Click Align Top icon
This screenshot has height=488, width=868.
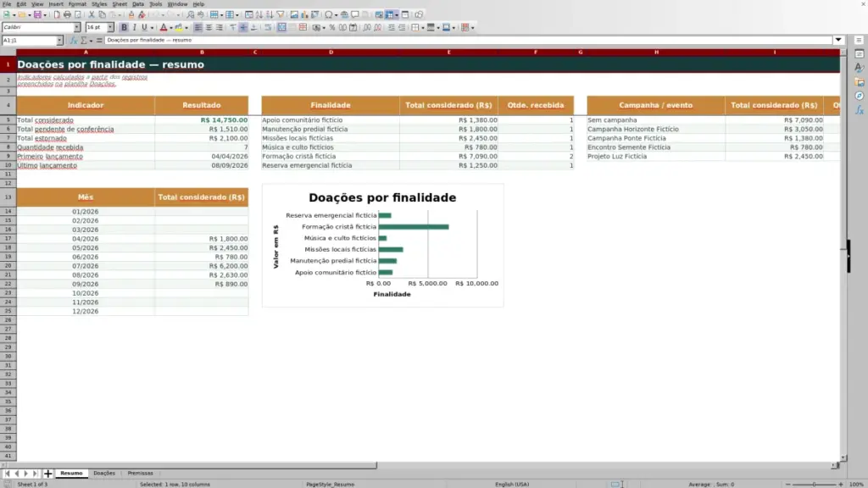point(233,27)
